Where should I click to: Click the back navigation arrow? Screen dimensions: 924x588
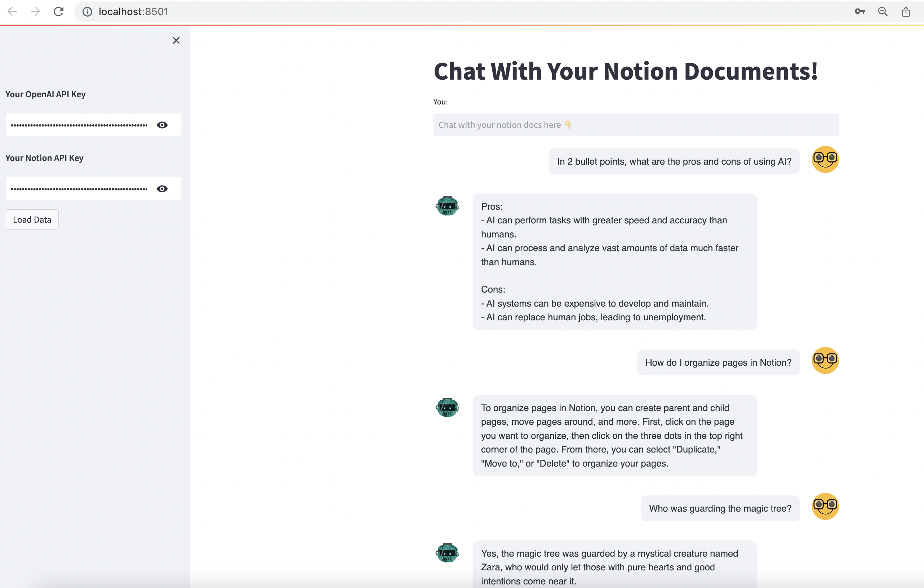click(12, 12)
